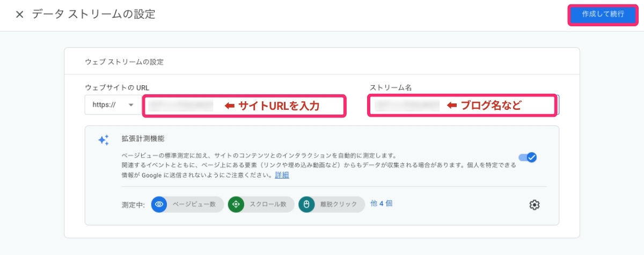Click the ウェブサイトの URL field label
Viewport: 644px width, 255px height.
[116, 87]
